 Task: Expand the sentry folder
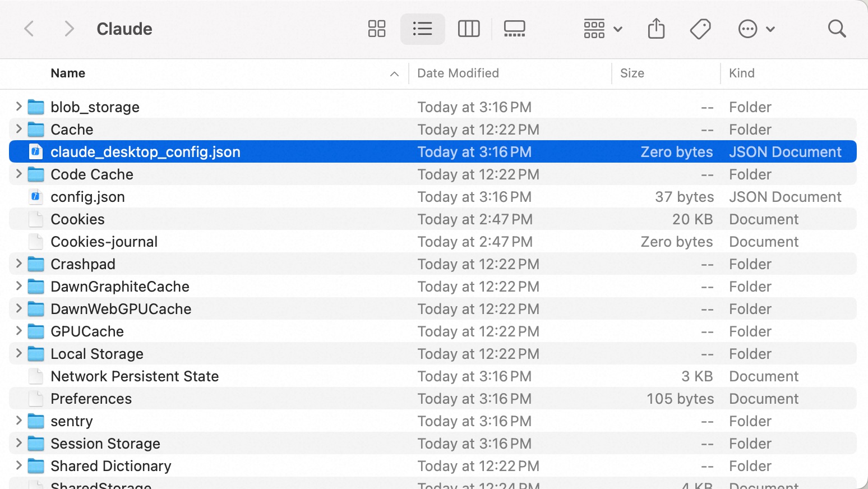click(x=19, y=421)
